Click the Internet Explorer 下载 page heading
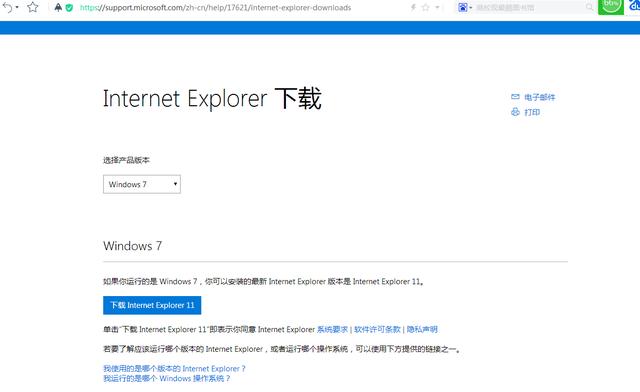 click(x=212, y=98)
